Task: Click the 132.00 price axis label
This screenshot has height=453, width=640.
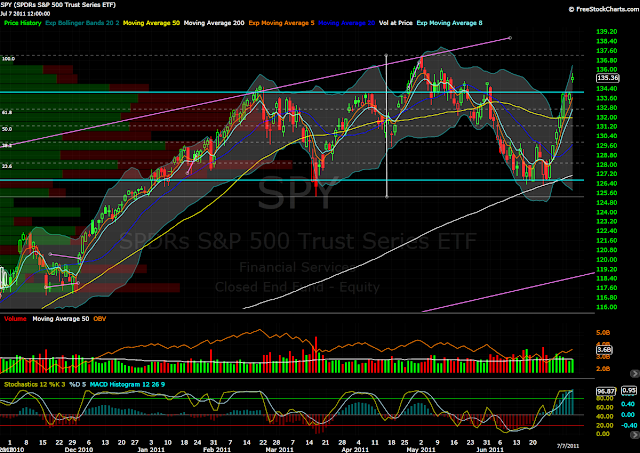Action: coord(607,117)
